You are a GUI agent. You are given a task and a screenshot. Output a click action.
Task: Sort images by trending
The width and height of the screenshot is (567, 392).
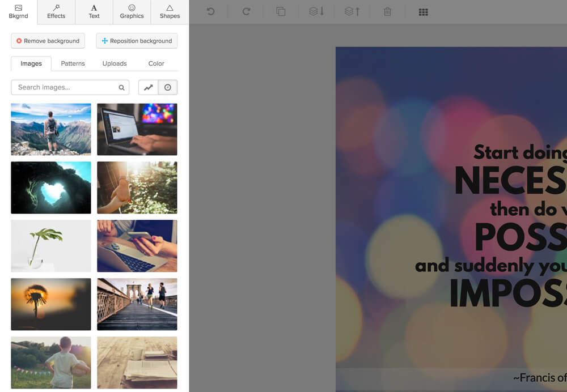click(148, 87)
